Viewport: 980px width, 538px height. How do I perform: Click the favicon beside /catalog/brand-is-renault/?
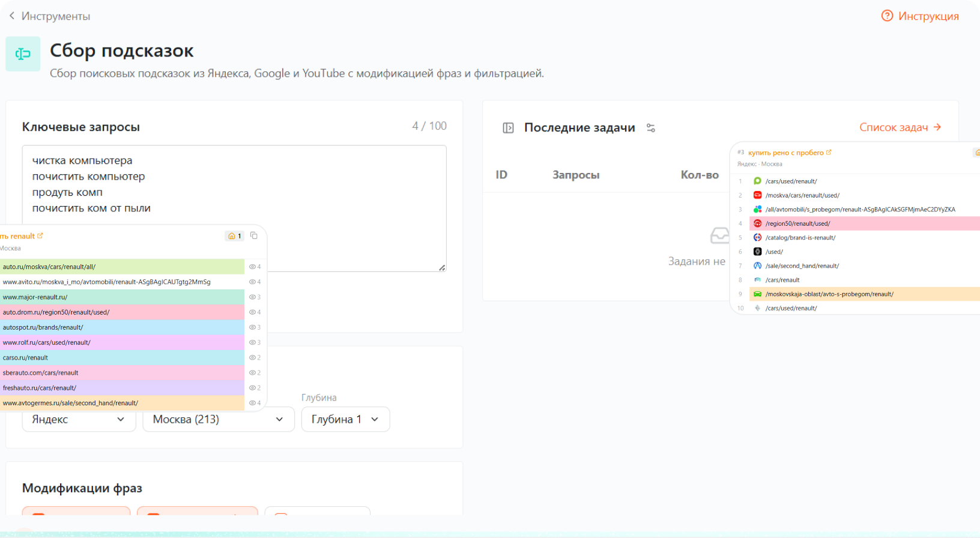[x=758, y=237]
